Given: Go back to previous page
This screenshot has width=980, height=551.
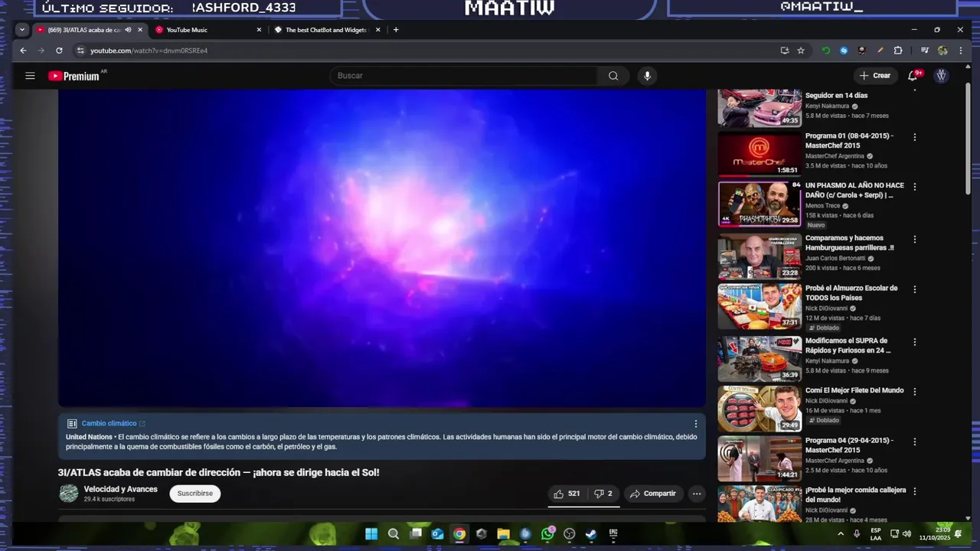Looking at the screenshot, I should [23, 51].
